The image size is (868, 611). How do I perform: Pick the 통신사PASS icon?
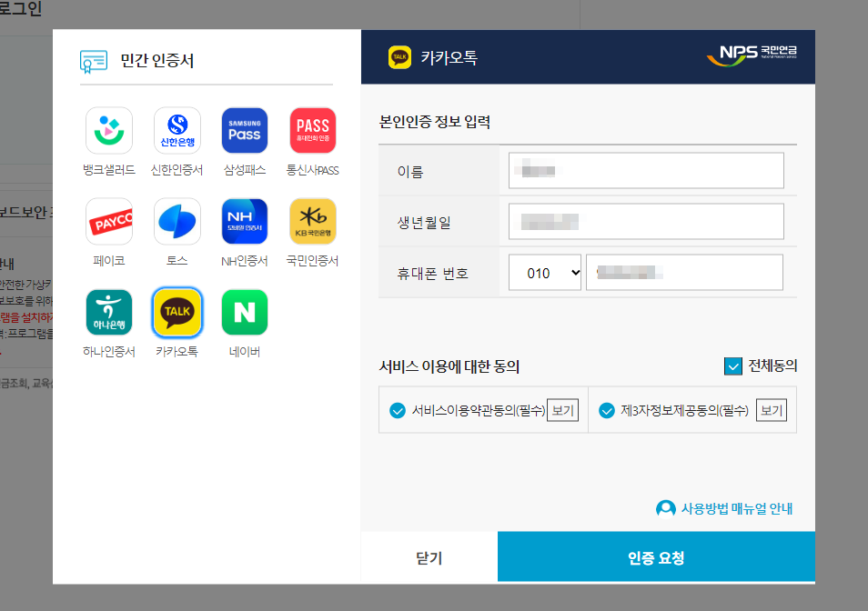tap(313, 131)
